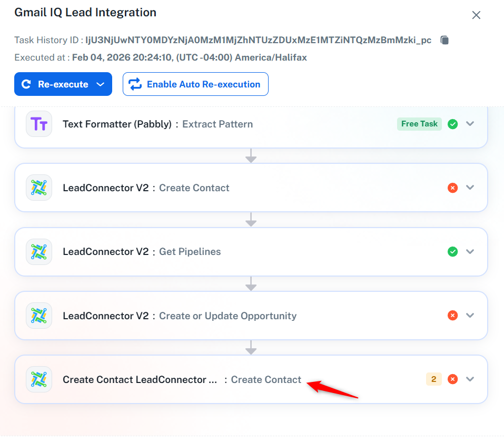Click the error status icon on Create or Update Opportunity

[x=452, y=316]
